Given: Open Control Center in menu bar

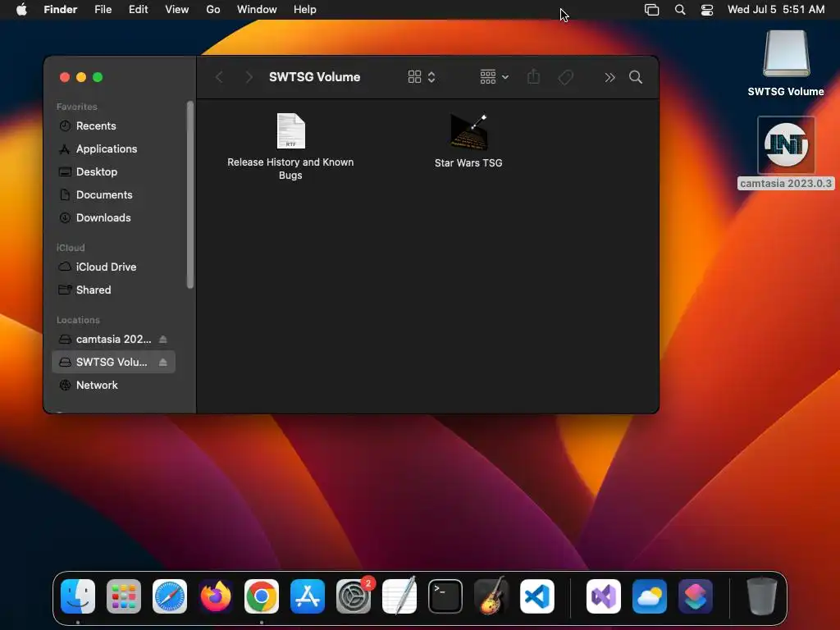Looking at the screenshot, I should click(x=707, y=10).
